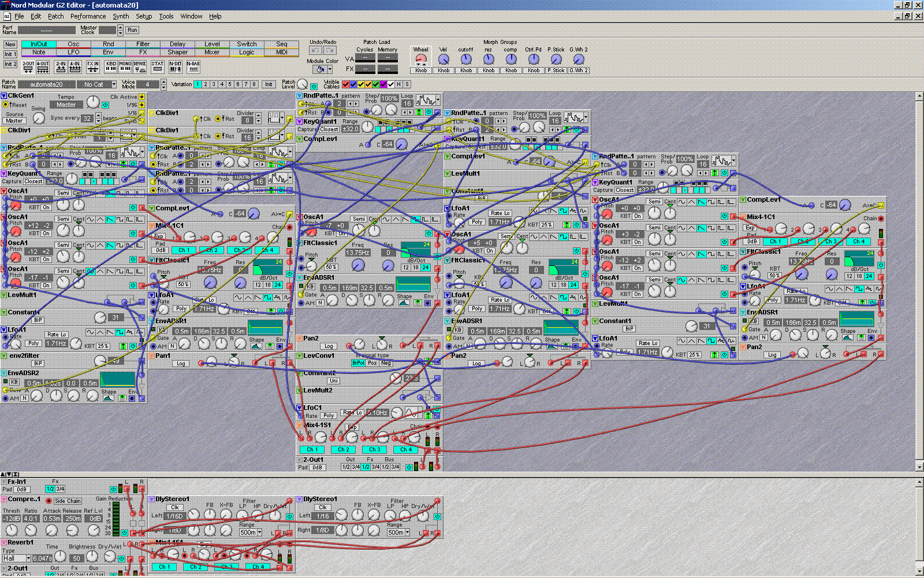Open the Tools menu
Screen dimensions: 924x578
click(x=166, y=16)
